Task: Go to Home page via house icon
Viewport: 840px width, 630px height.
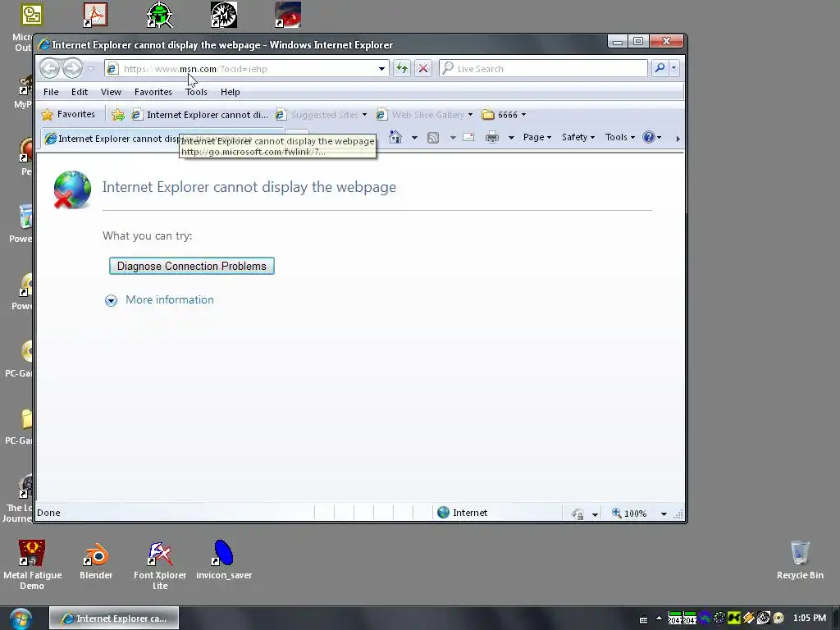Action: point(395,137)
